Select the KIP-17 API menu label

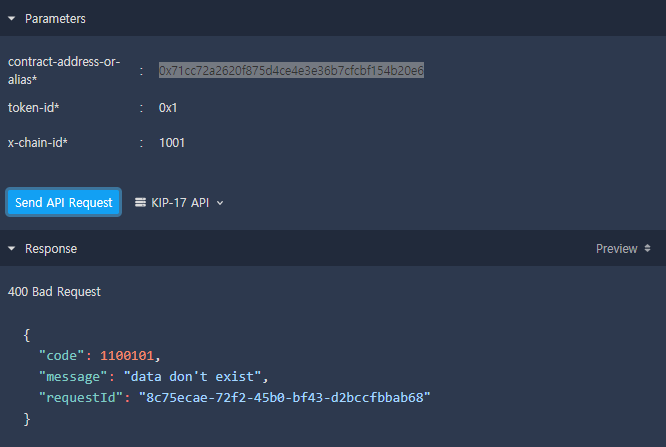coord(180,202)
